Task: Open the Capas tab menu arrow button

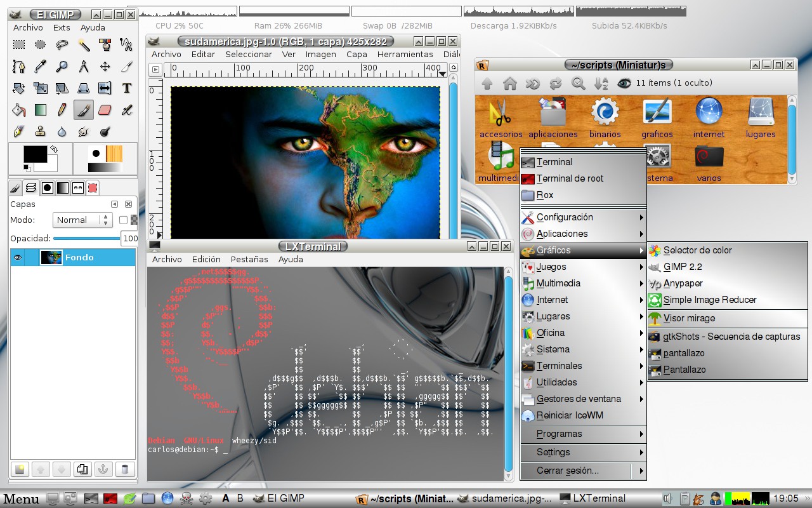Action: pos(115,204)
